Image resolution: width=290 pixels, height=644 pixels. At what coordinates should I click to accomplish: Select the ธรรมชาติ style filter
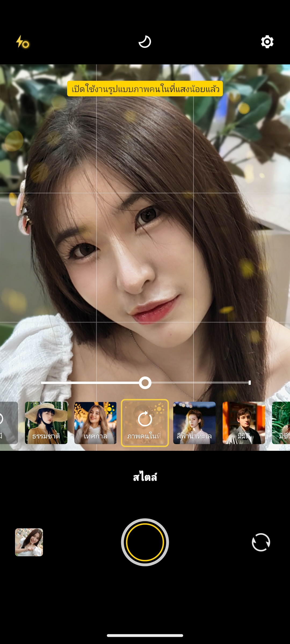(46, 423)
